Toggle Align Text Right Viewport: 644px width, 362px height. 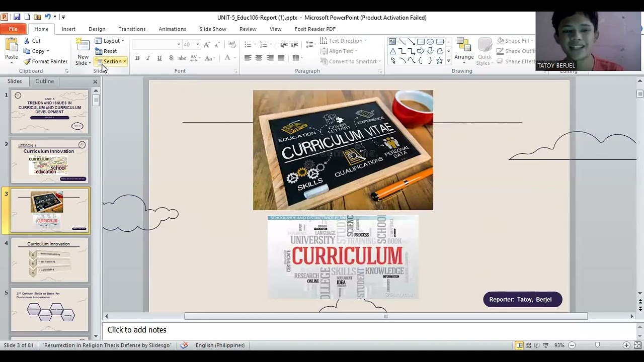point(270,58)
